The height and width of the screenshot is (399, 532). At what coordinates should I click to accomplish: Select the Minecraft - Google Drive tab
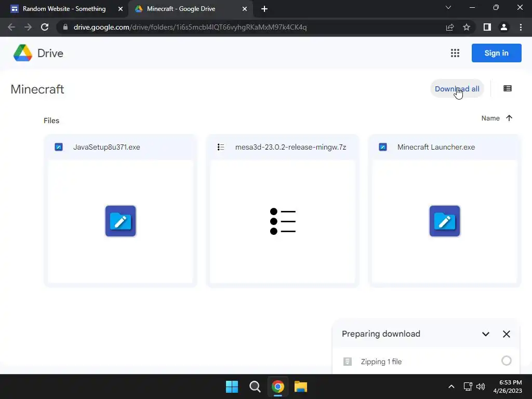click(190, 9)
